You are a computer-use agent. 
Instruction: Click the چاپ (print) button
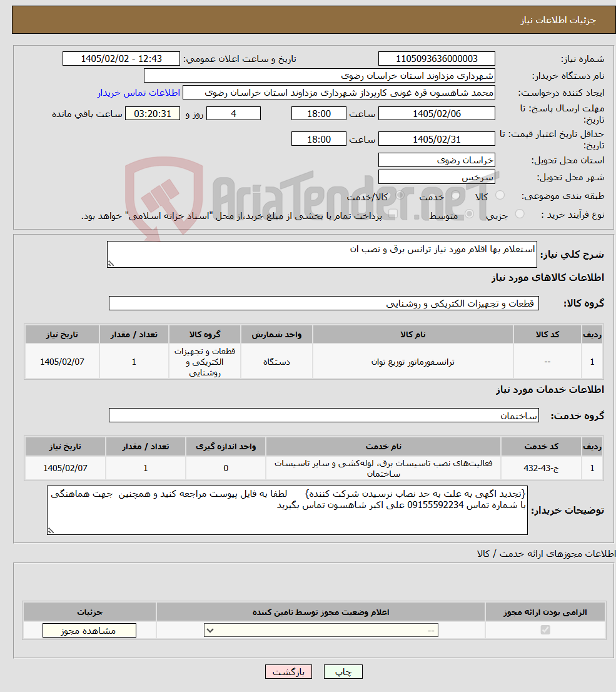tap(343, 672)
